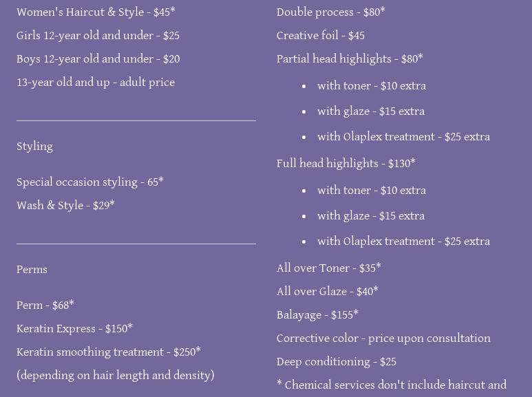Click the 13-year old and up text
Image resolution: width=532 pixels, height=397 pixels.
coord(96,83)
